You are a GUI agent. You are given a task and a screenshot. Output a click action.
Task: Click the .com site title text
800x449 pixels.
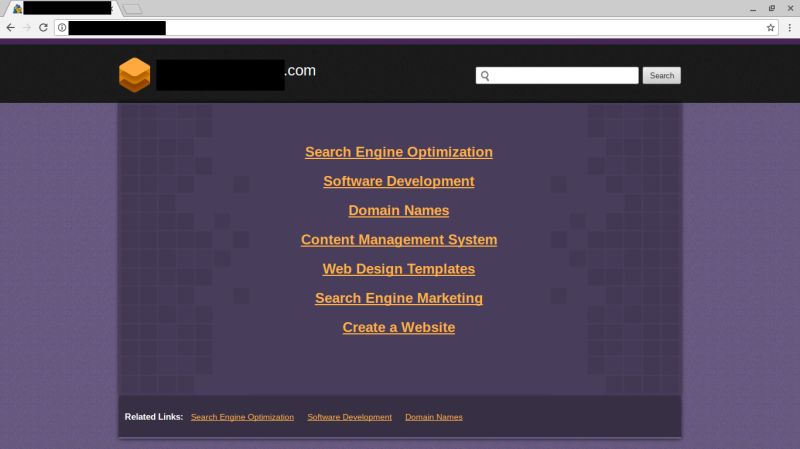[300, 70]
